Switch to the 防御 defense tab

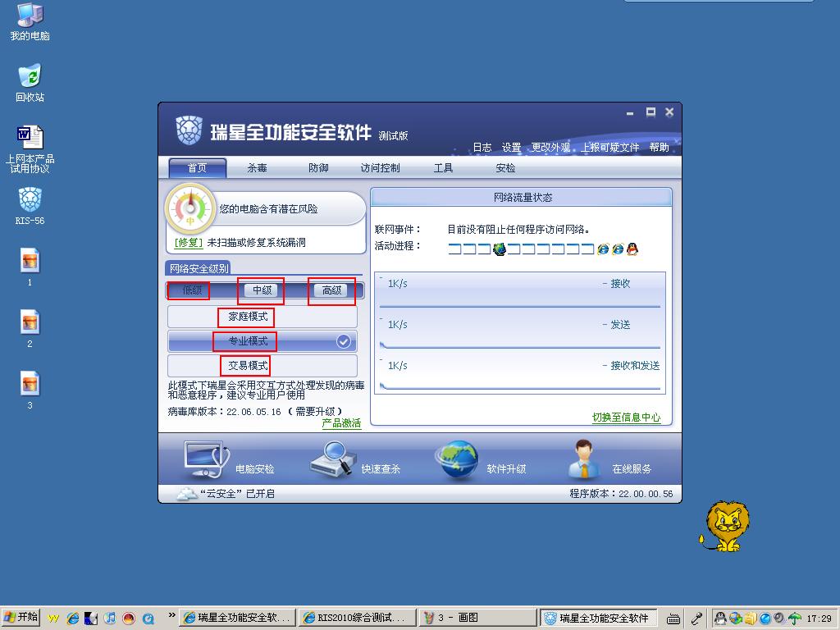click(319, 168)
